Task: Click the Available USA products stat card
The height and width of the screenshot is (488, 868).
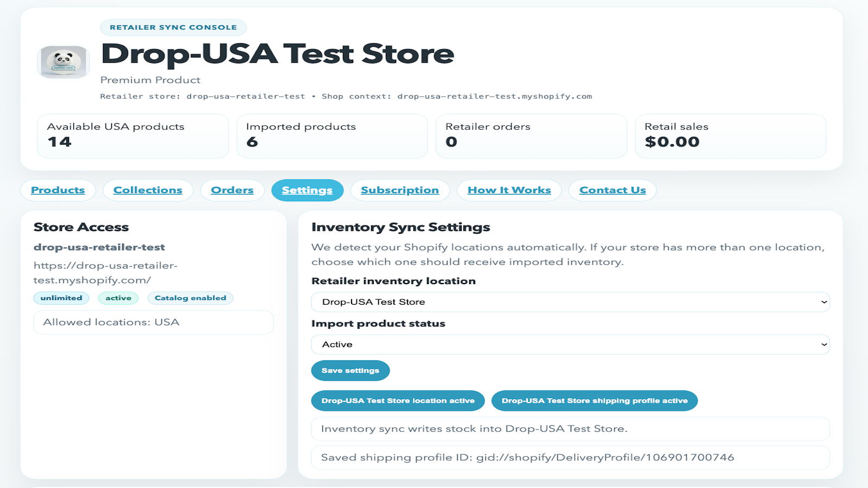Action: 133,136
